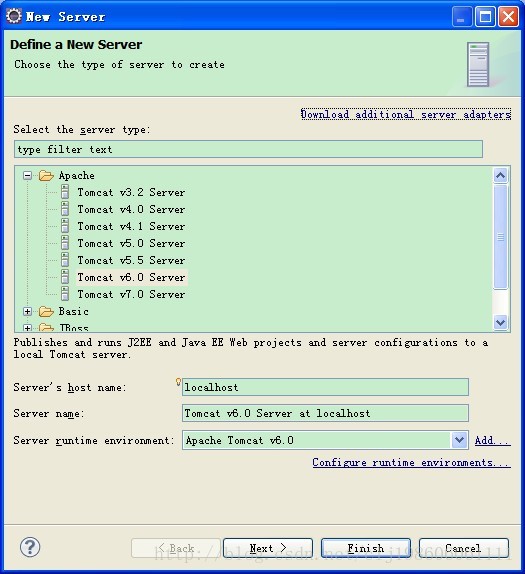The image size is (525, 574).
Task: Select the Basic category label
Action: click(x=74, y=312)
